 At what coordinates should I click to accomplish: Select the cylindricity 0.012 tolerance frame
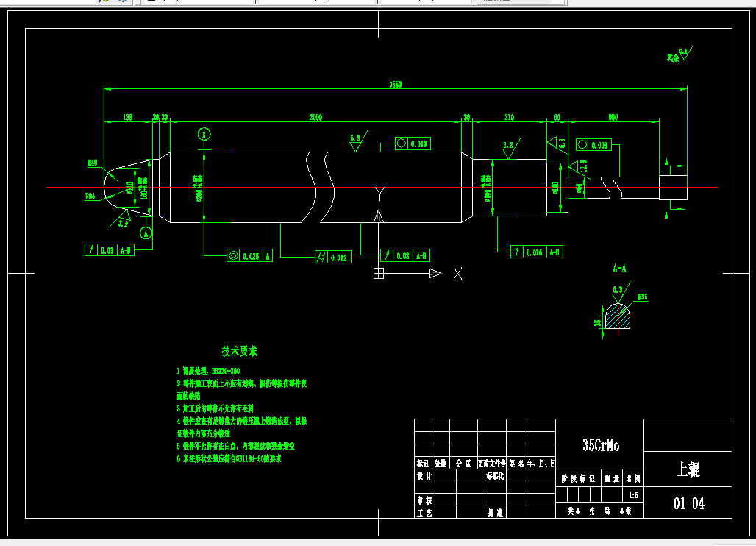click(x=333, y=257)
